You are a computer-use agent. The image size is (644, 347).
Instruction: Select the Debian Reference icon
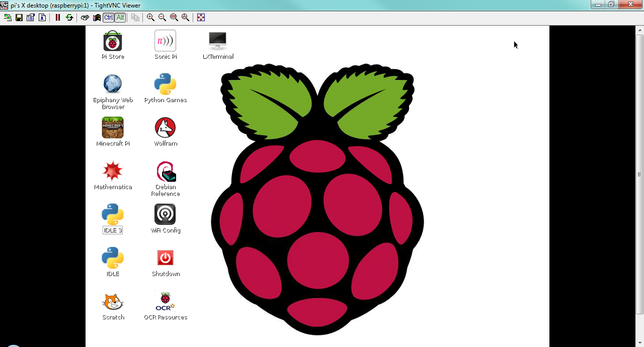tap(166, 179)
